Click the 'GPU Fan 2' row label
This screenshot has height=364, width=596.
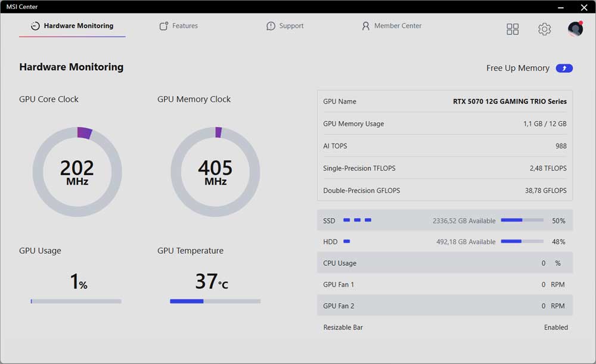click(x=339, y=306)
